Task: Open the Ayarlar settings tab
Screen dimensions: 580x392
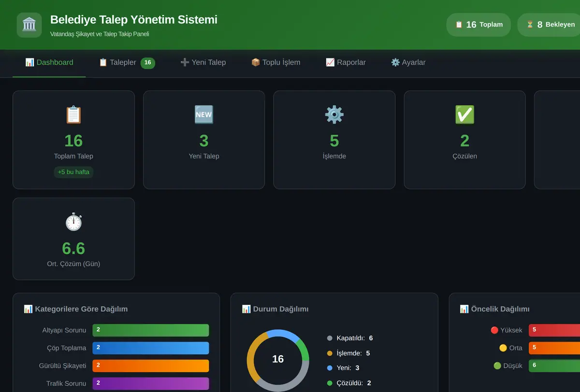Action: tap(408, 62)
